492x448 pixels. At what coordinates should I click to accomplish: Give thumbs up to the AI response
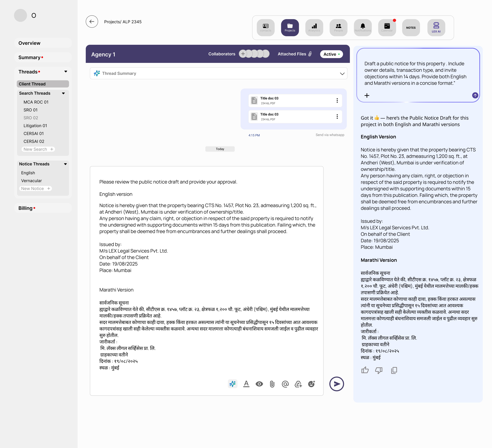[365, 370]
